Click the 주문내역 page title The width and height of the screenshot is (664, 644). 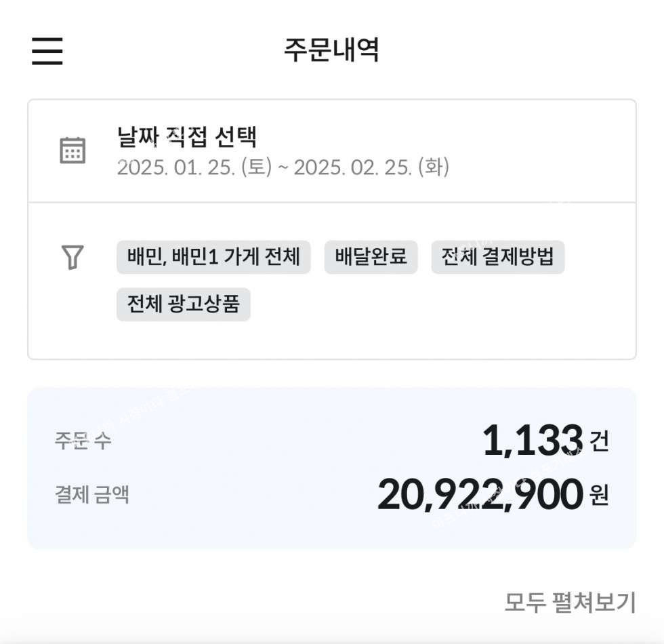331,50
